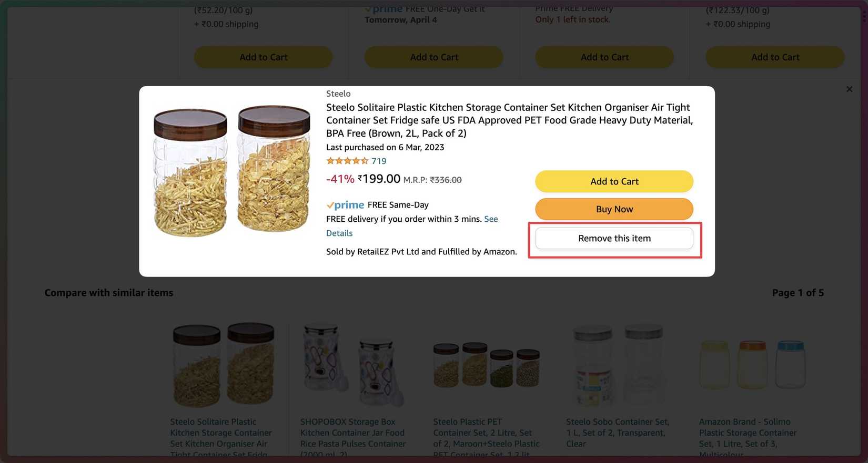This screenshot has height=463, width=868.
Task: Click the Steelo jars product image
Action: [x=231, y=171]
